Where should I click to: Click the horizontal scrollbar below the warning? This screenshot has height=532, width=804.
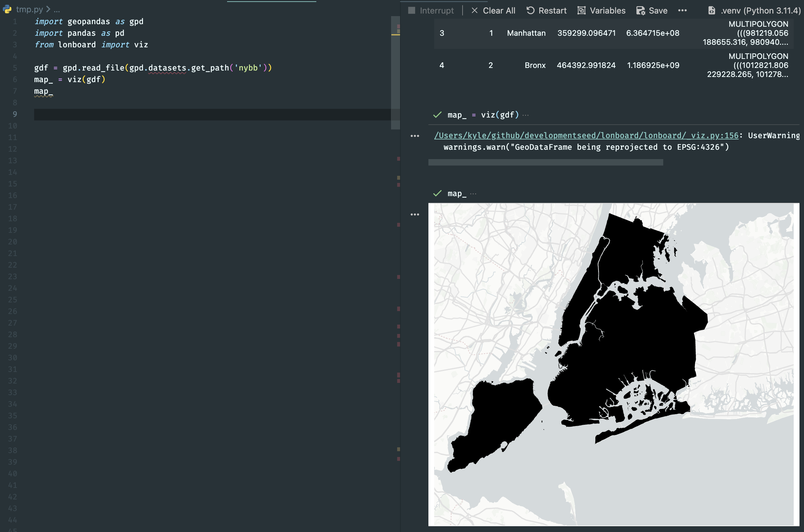point(545,163)
